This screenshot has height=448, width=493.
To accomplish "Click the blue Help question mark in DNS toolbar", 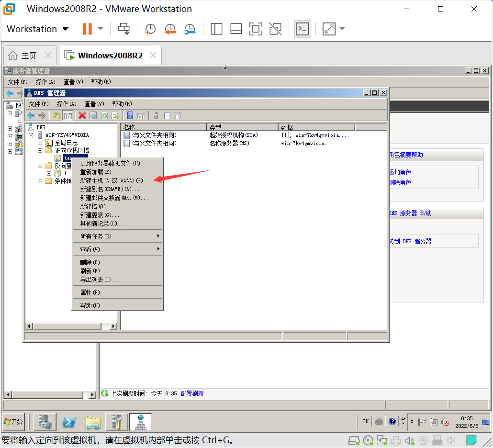I will pos(130,116).
